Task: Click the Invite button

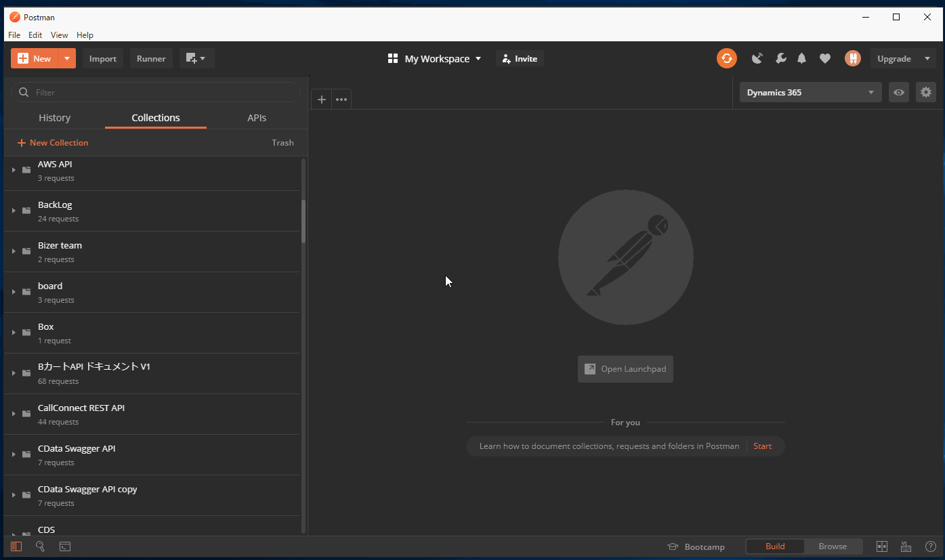Action: coord(520,59)
